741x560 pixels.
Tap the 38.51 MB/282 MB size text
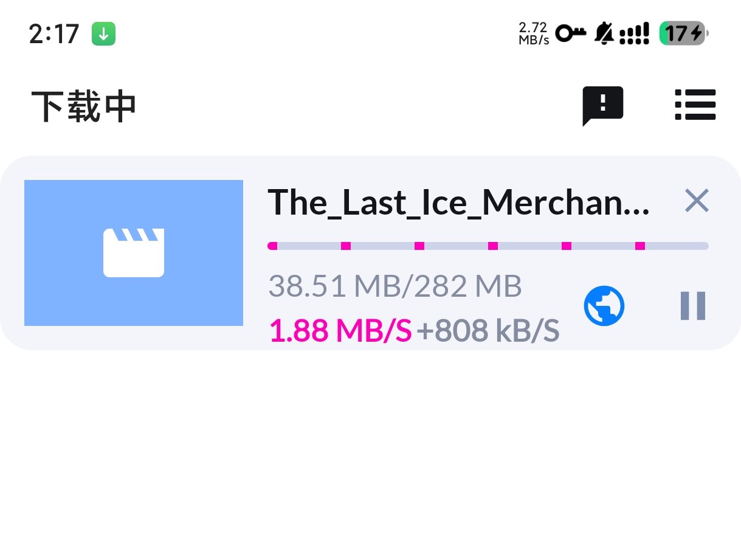395,286
